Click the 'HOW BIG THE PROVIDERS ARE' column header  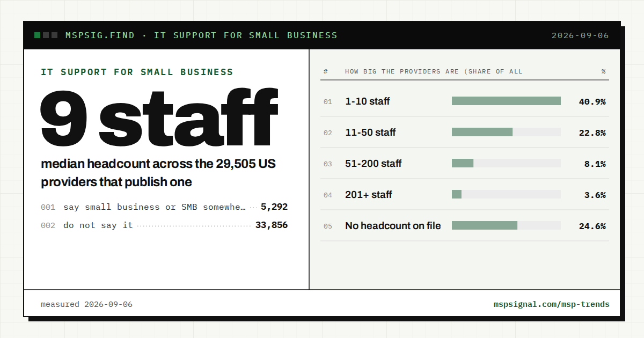click(x=434, y=71)
